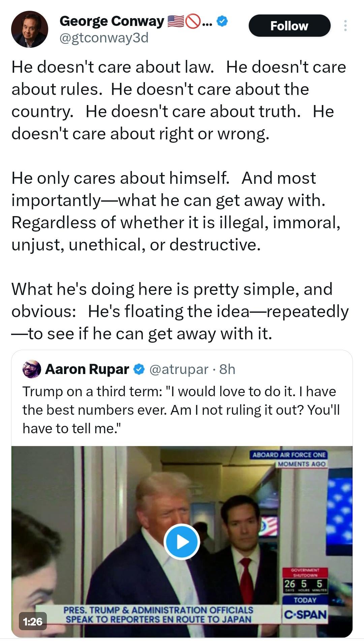The height and width of the screenshot is (644, 364).
Task: Open the quoted tweet text about a third term
Action: click(x=181, y=410)
